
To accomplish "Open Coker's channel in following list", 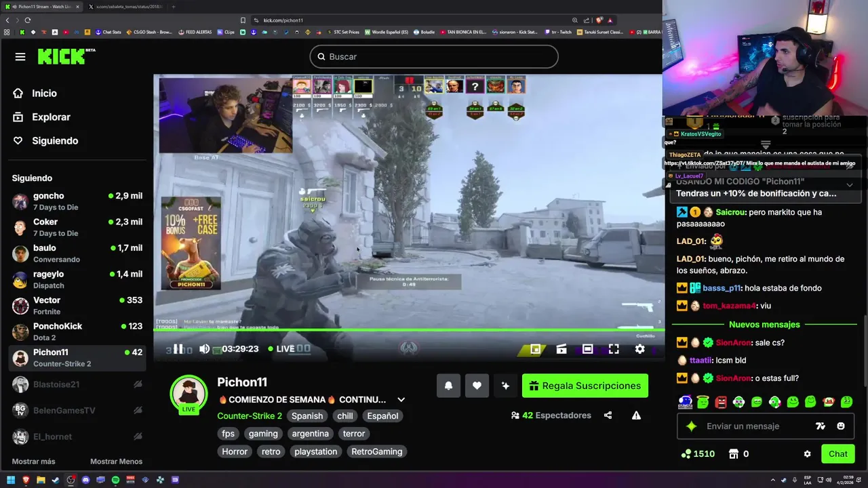I will [78, 227].
